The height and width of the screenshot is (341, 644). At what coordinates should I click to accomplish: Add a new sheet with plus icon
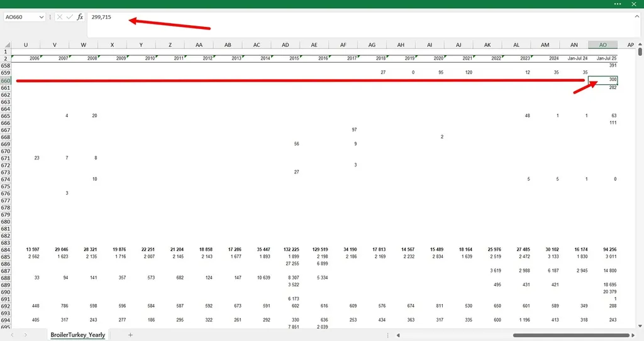(x=130, y=335)
